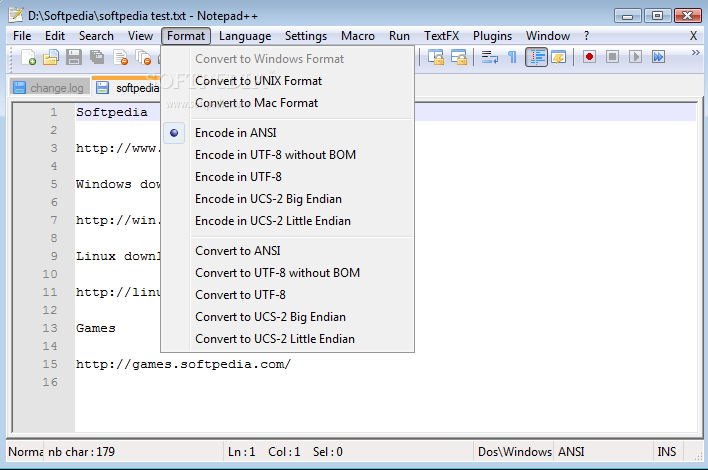708x470 pixels.
Task: Click line number 14 in the margin
Action: [x=50, y=346]
